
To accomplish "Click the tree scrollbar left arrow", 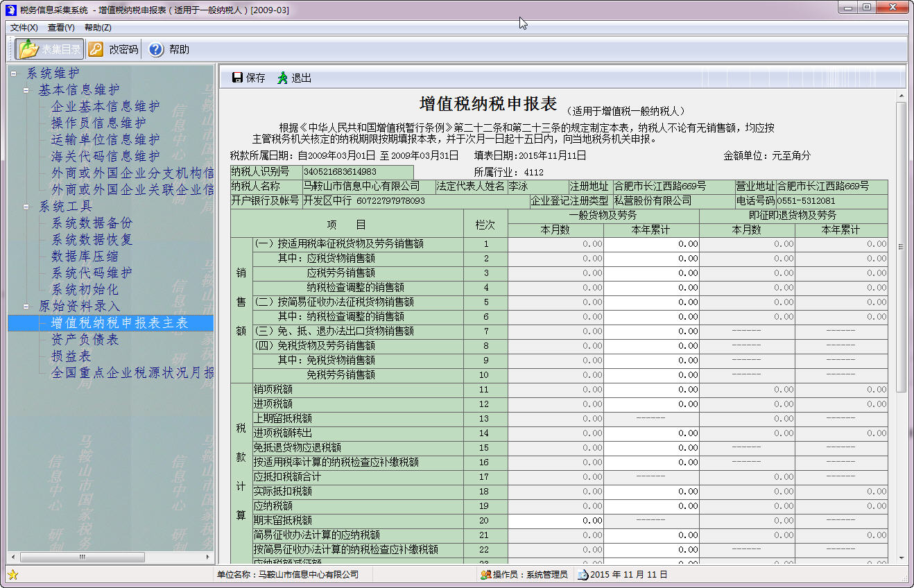I will tap(12, 557).
